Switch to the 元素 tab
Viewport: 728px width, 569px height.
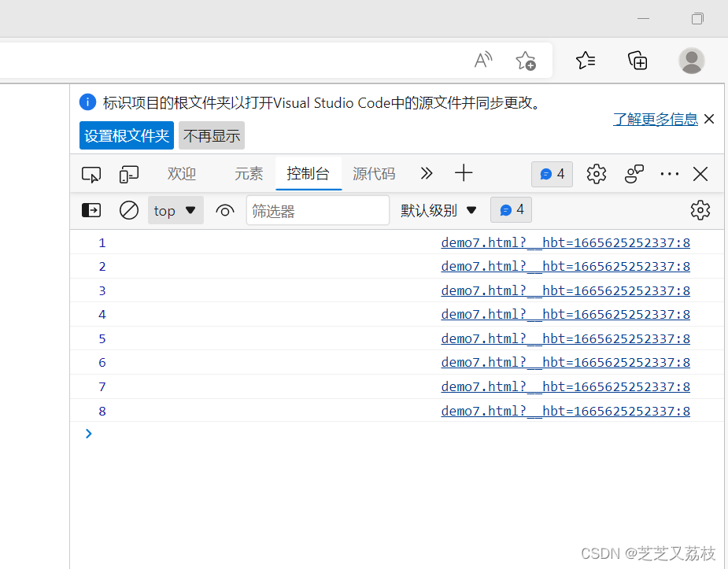click(249, 174)
